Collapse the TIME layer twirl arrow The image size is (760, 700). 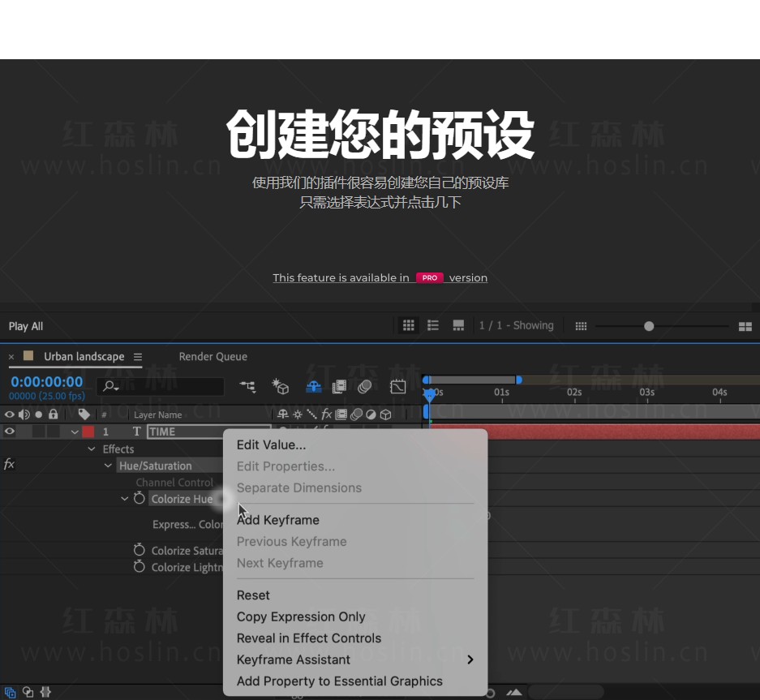75,432
